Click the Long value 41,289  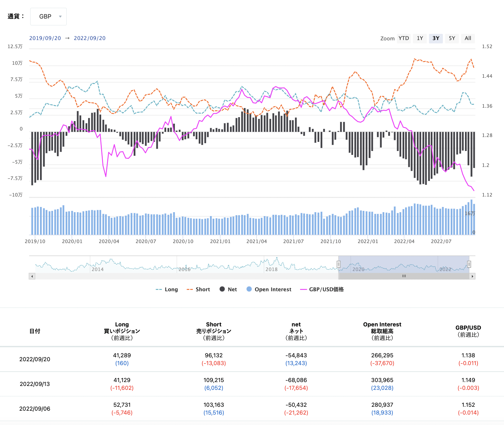pyautogui.click(x=122, y=355)
